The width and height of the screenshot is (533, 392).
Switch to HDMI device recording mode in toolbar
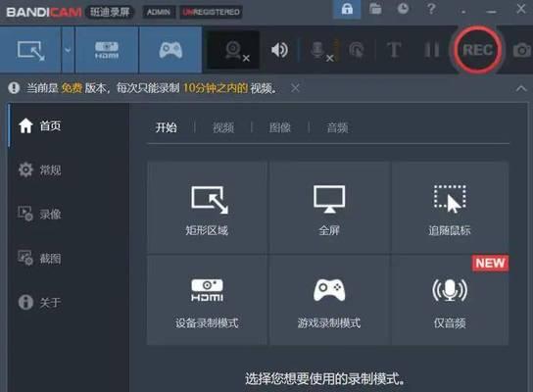click(x=107, y=50)
